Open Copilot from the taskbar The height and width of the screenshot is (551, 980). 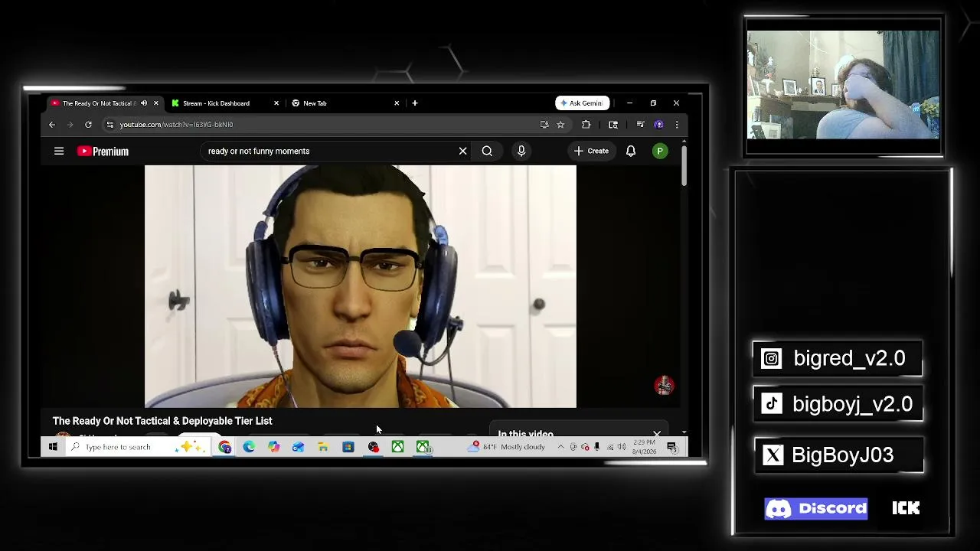273,447
